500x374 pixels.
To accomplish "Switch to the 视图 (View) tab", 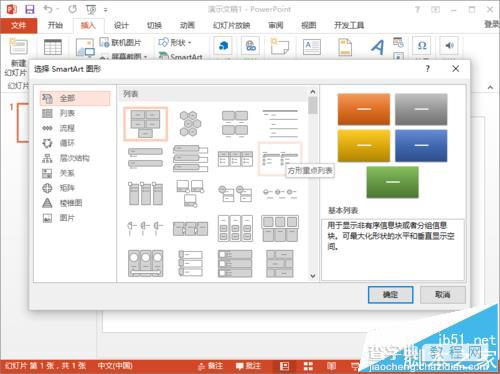I will (308, 25).
